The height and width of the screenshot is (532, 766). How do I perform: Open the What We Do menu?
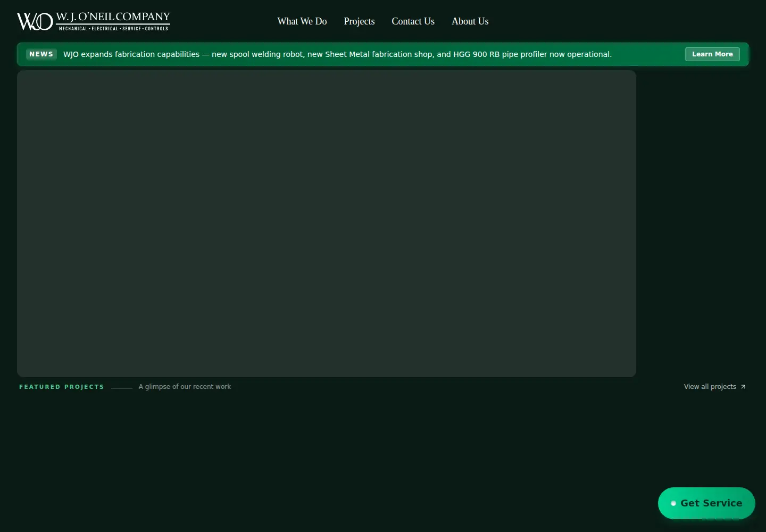(x=302, y=21)
